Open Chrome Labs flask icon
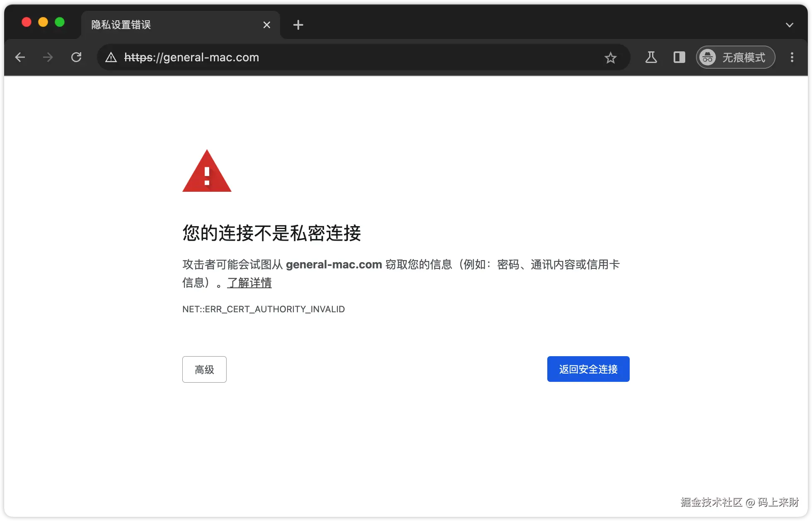Screen dimensions: 812x521 (x=651, y=57)
